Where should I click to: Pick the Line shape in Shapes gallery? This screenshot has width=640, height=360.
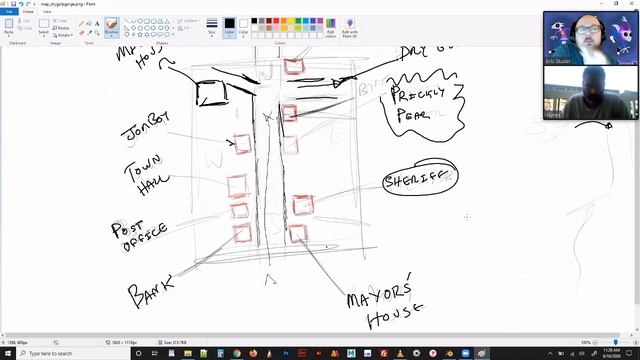[x=127, y=21]
